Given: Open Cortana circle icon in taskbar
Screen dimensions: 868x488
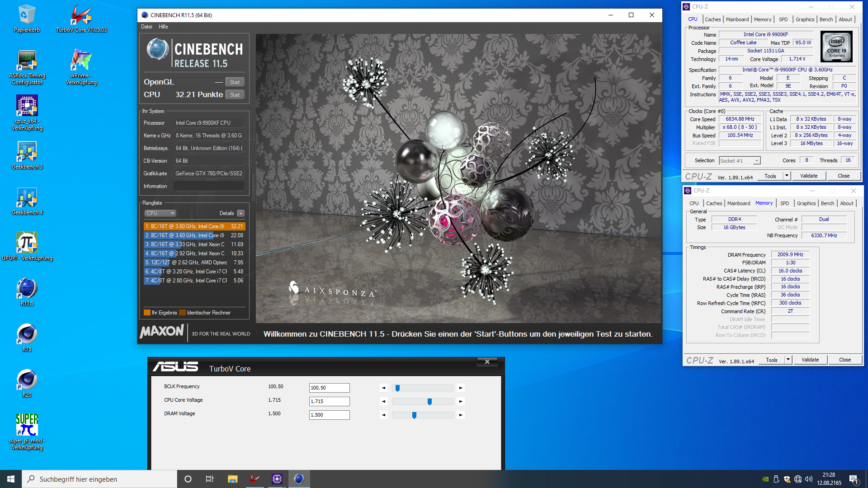Looking at the screenshot, I should point(188,479).
